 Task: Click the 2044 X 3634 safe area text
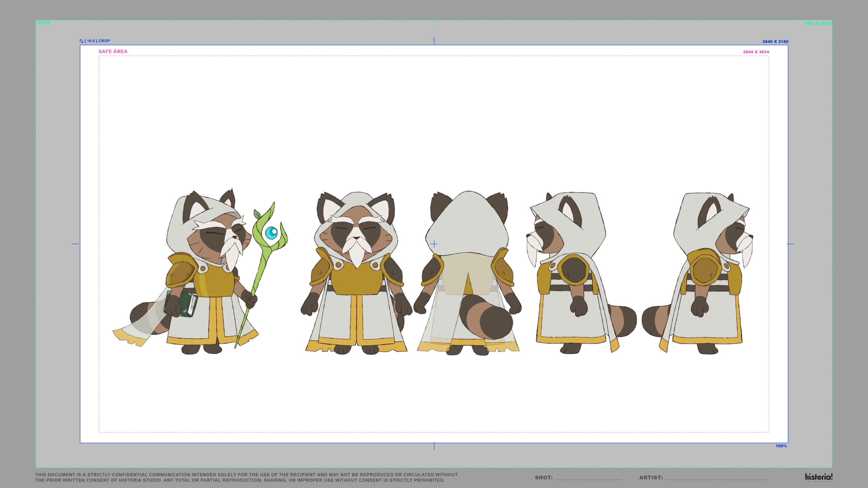tap(756, 52)
